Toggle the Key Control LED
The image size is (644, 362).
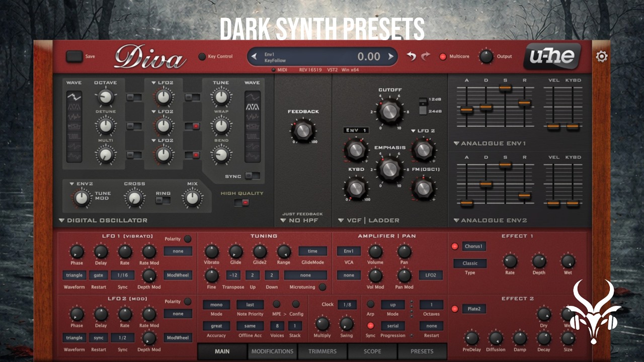[x=202, y=56]
